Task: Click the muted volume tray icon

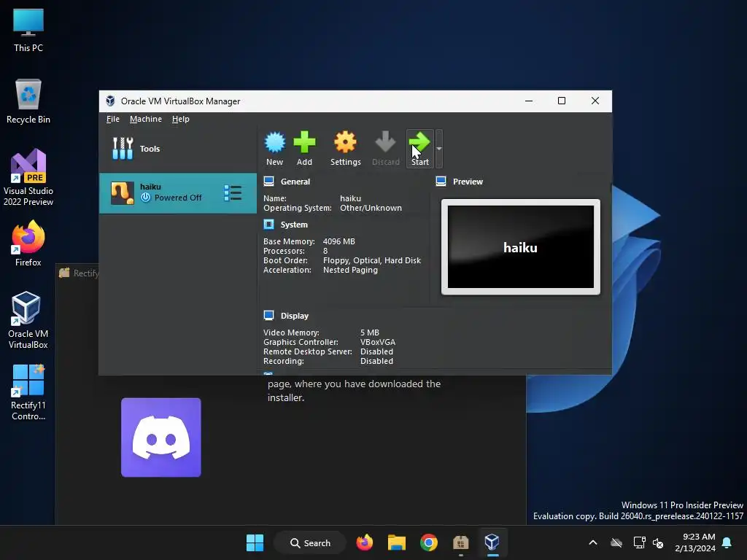Action: [659, 542]
